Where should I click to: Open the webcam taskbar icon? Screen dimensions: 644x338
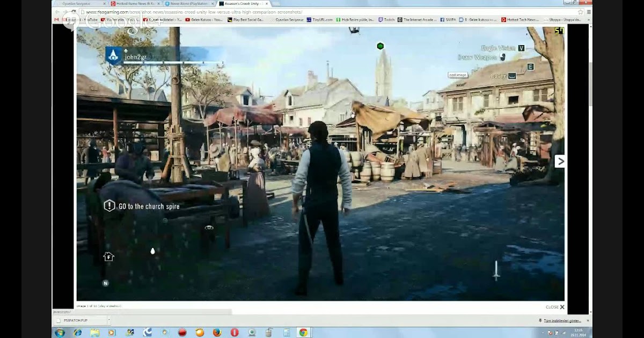252,332
